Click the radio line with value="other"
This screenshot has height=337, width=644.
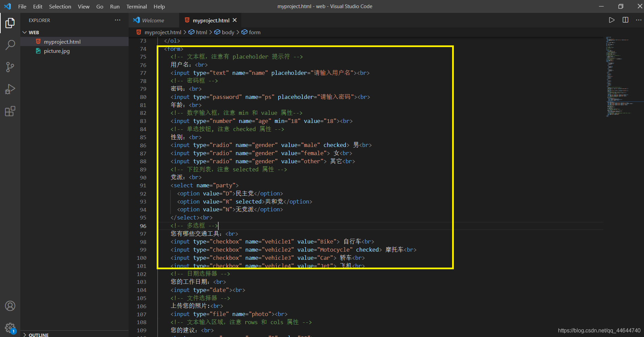point(263,161)
